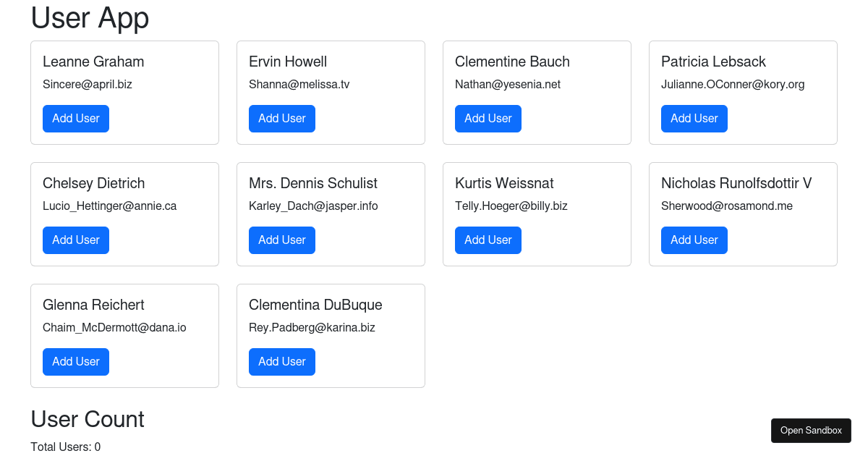Click the Rey.Padberg@karina.biz email text
Image resolution: width=868 pixels, height=456 pixels.
point(312,328)
